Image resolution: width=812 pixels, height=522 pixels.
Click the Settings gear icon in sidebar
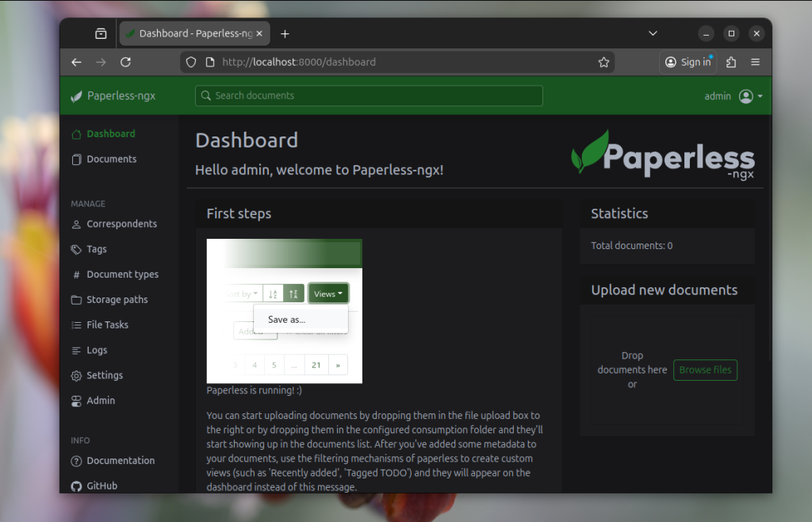[x=77, y=376]
